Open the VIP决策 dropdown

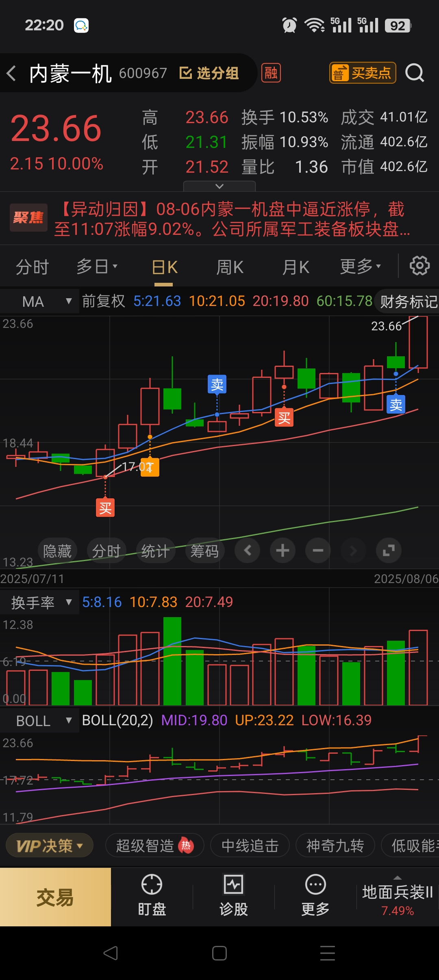click(49, 846)
